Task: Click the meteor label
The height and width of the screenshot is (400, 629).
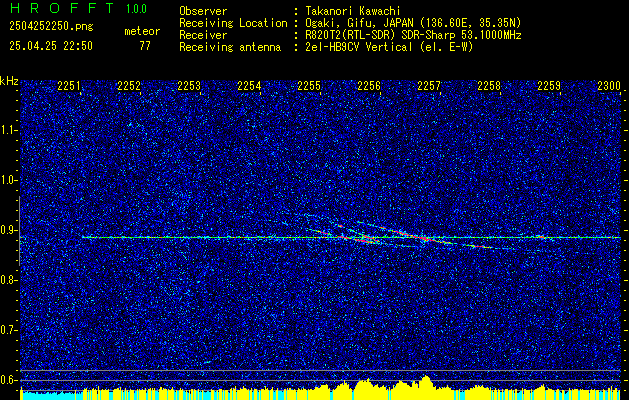Action: coord(142,31)
